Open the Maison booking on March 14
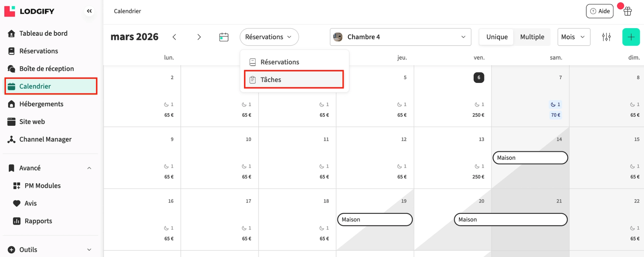Image resolution: width=644 pixels, height=257 pixels. click(530, 158)
